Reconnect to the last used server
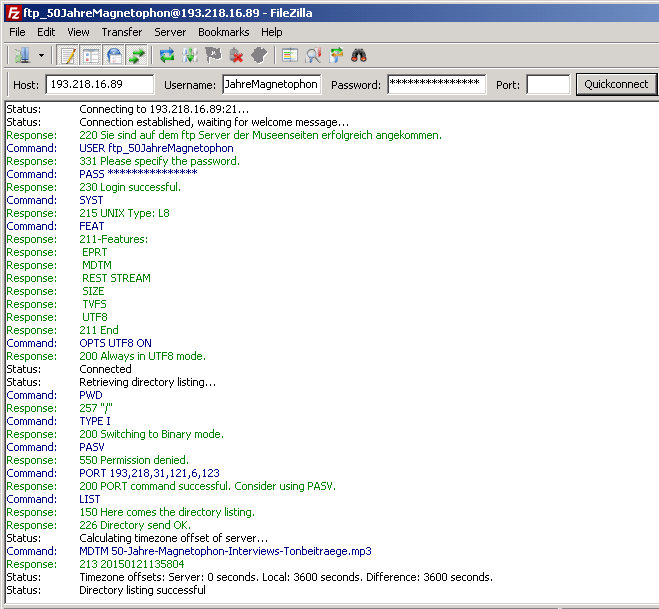The image size is (659, 609). (x=259, y=55)
